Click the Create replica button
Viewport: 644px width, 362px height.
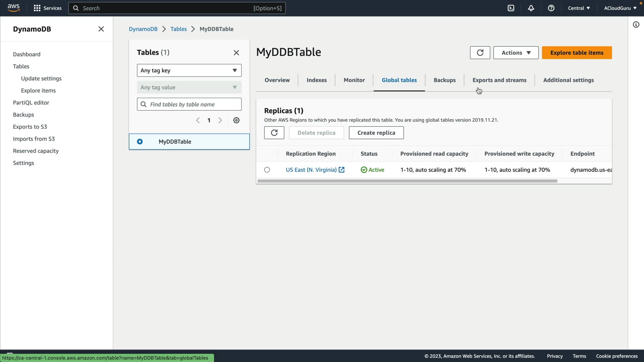376,133
